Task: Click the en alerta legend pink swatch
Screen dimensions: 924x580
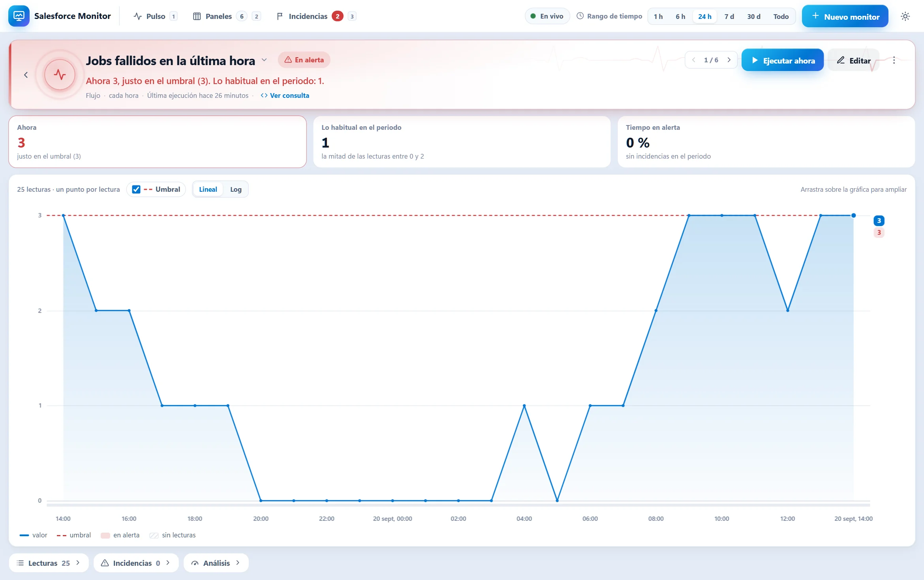Action: [x=105, y=535]
